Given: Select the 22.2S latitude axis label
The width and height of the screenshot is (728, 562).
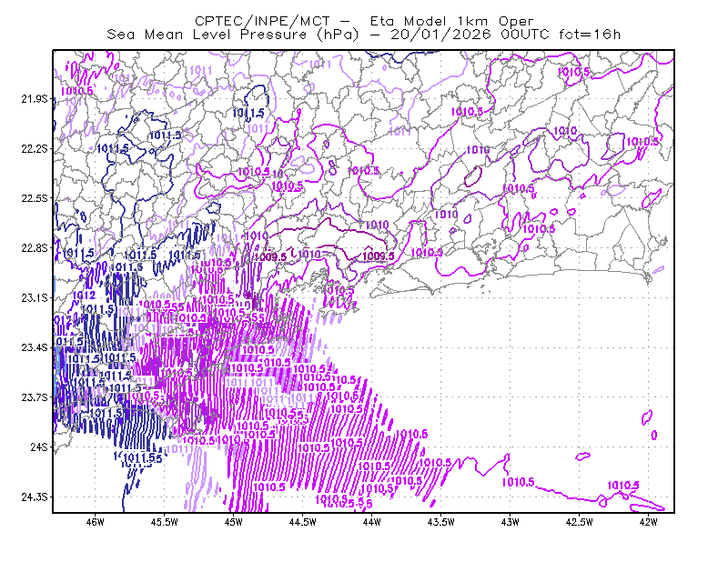Looking at the screenshot, I should coord(35,148).
